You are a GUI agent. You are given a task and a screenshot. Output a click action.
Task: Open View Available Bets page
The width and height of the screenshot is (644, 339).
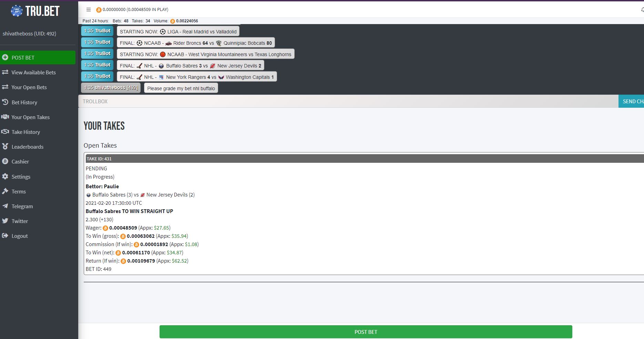click(33, 72)
